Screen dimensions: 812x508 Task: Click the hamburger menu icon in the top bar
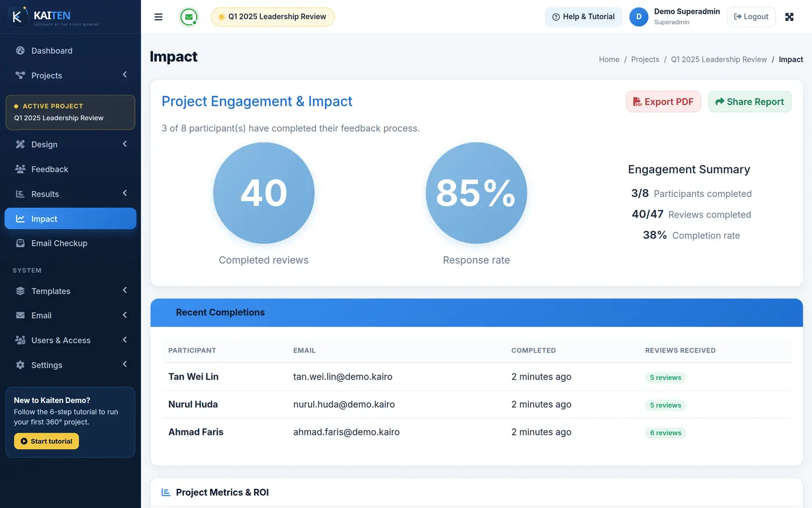click(158, 17)
